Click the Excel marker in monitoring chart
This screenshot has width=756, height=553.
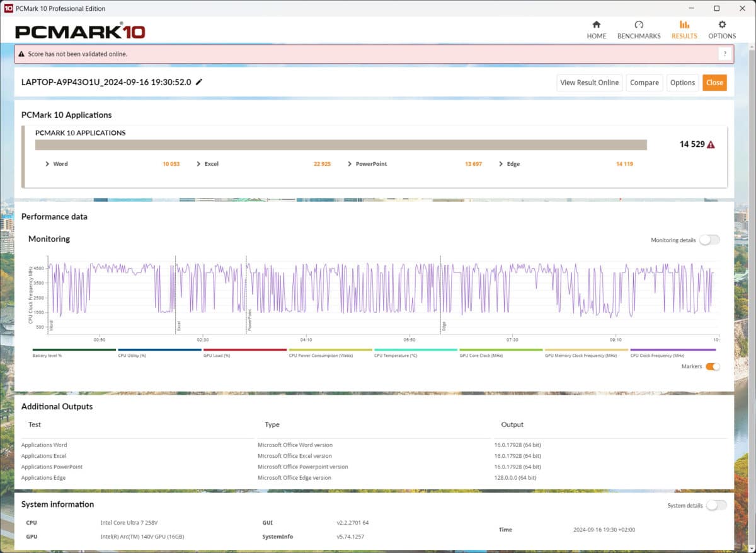coord(179,326)
